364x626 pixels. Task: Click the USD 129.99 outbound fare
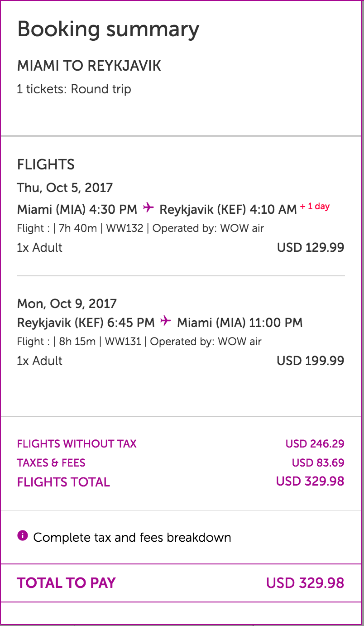[x=311, y=248]
